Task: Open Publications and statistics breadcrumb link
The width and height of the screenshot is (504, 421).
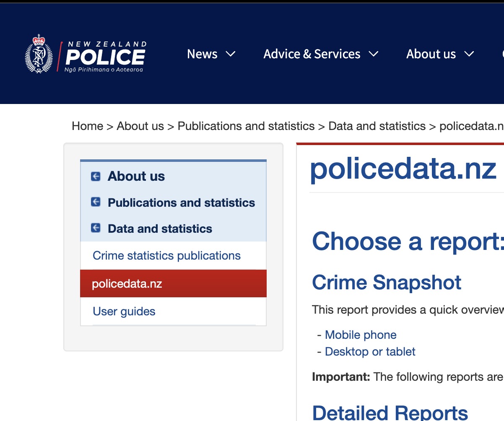Action: pyautogui.click(x=246, y=126)
